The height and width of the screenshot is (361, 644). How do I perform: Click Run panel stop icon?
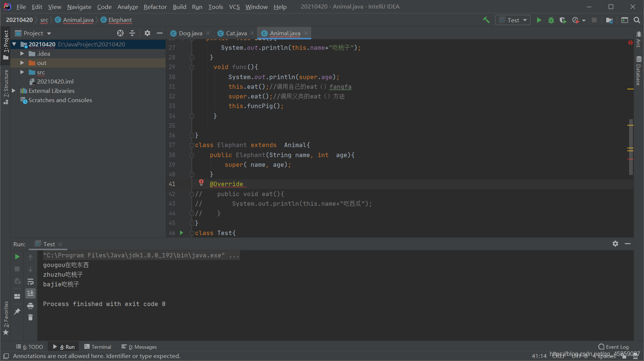pos(17,269)
